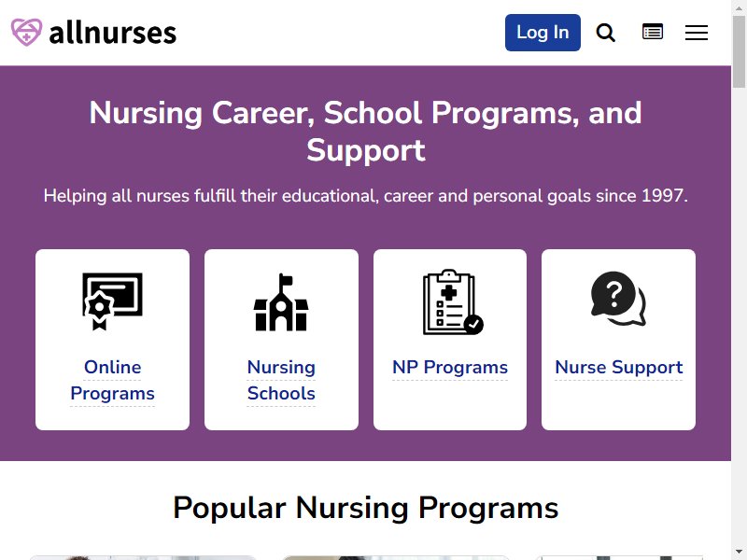Image resolution: width=747 pixels, height=560 pixels.
Task: Click the allnurses heart logo icon
Action: point(27,33)
